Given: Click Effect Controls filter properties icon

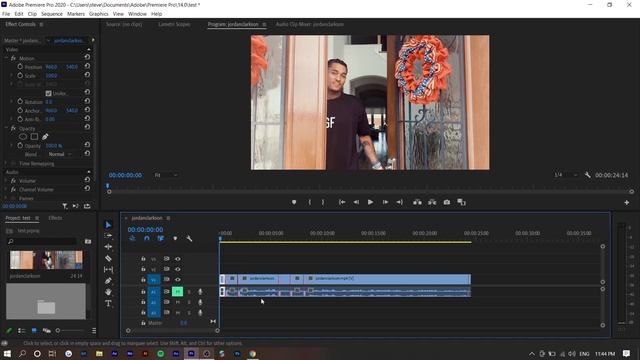Looking at the screenshot, I should pyautogui.click(x=64, y=206).
